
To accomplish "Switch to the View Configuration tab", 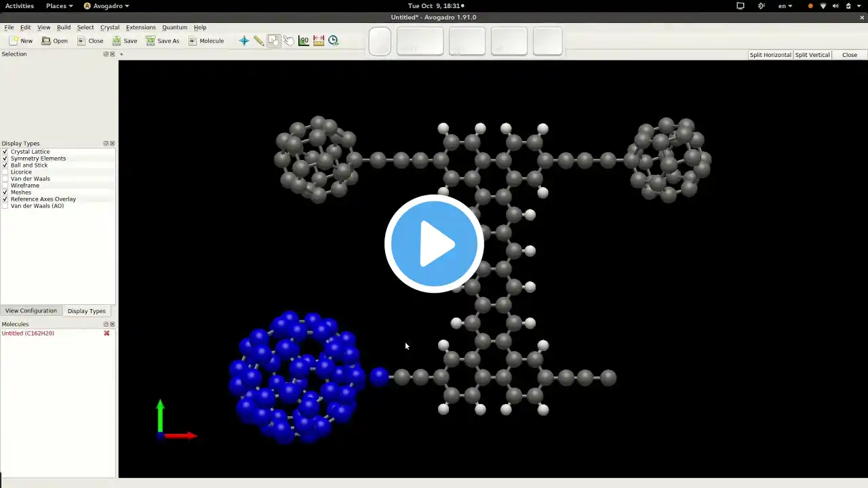I will pyautogui.click(x=31, y=310).
